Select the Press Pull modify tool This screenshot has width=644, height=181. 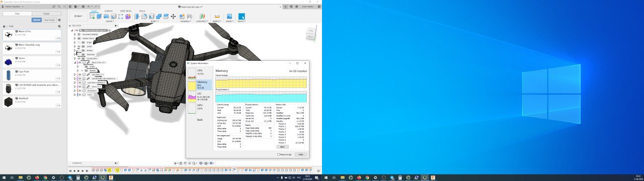137,16
